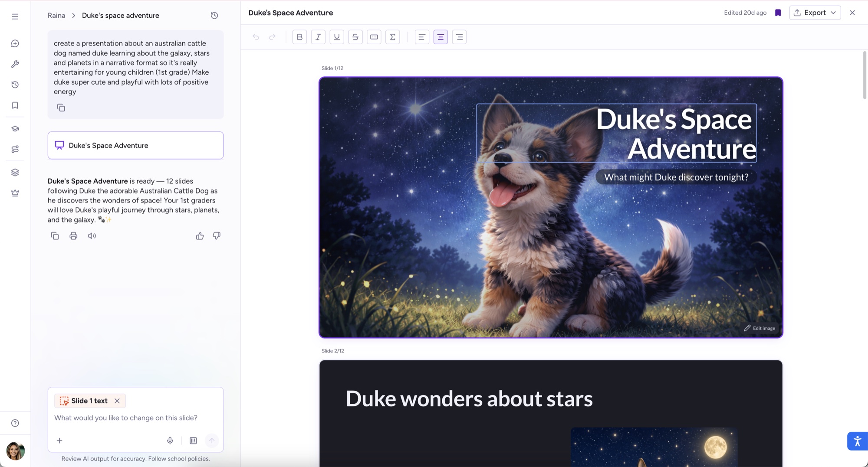Select the Duke wonders about stars heading

click(x=469, y=398)
